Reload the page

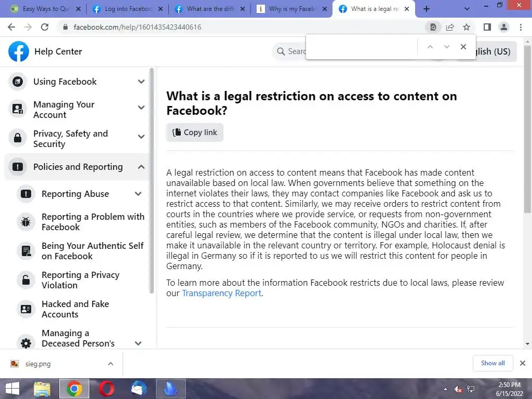click(x=45, y=27)
